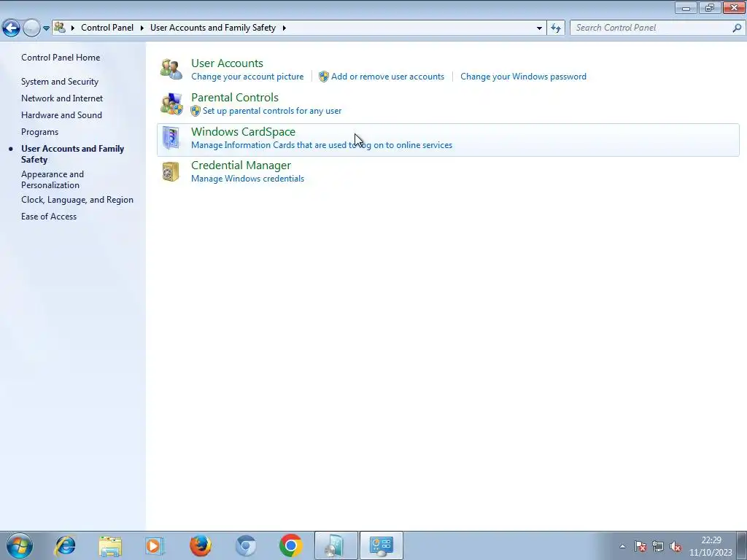Click the shield icon beside Set up parental controls
The height and width of the screenshot is (560, 747).
[x=196, y=111]
